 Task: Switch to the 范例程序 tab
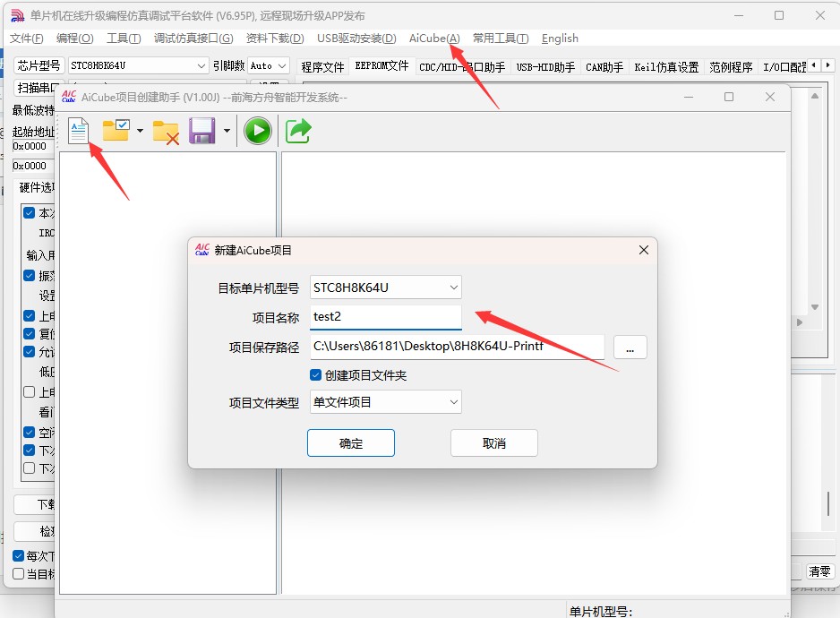pos(731,66)
